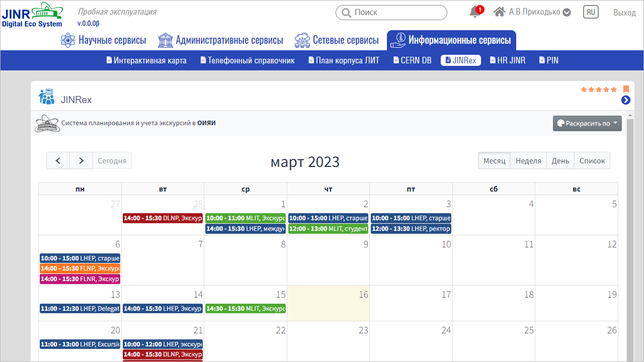Switch calendar to Список view
Screen dimensions: 644x362
[x=592, y=161]
